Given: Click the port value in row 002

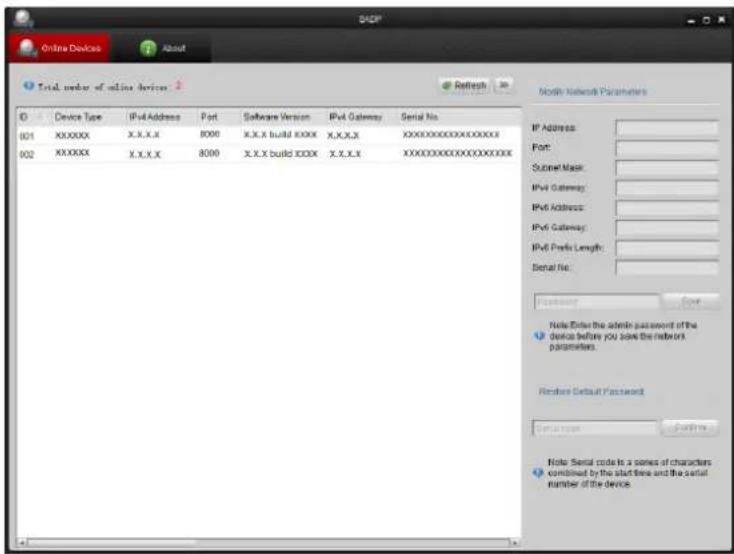Looking at the screenshot, I should 209,153.
